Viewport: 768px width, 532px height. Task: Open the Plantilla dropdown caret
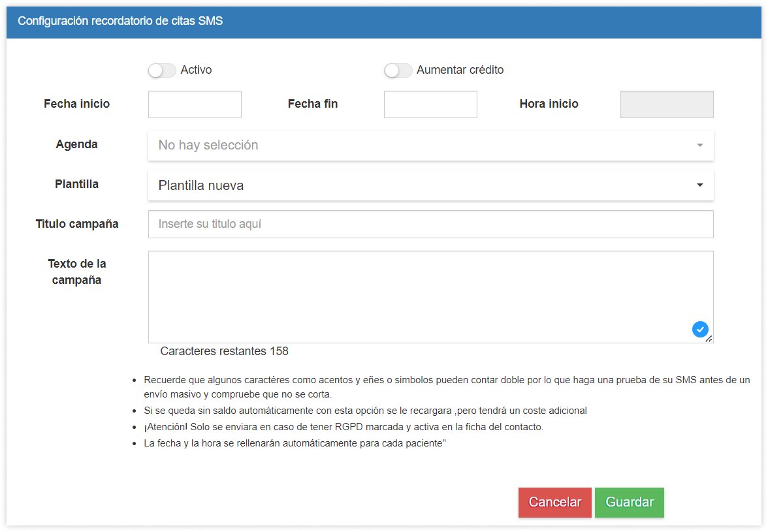(x=699, y=185)
